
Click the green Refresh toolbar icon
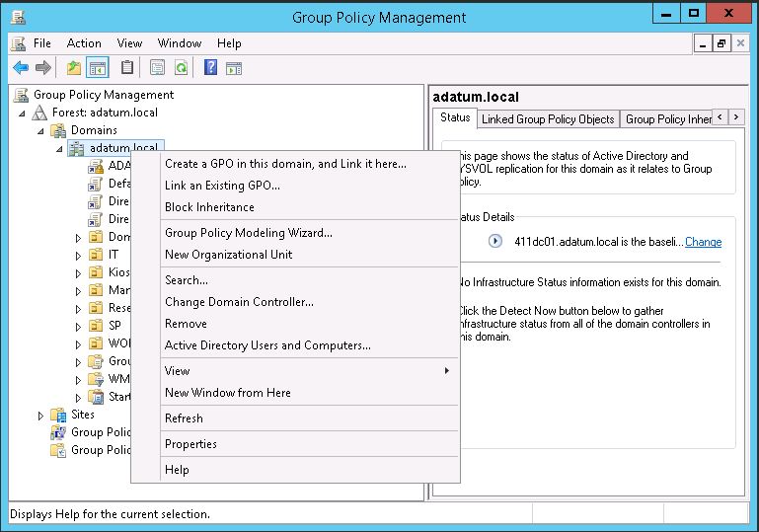pyautogui.click(x=181, y=68)
